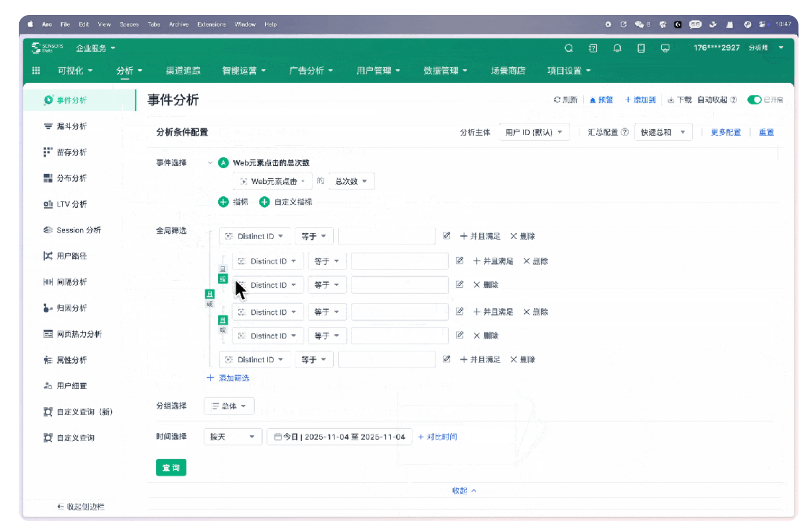Toggle the first nested 且/或 logic switch
This screenshot has width=812, height=531.
[x=223, y=274]
